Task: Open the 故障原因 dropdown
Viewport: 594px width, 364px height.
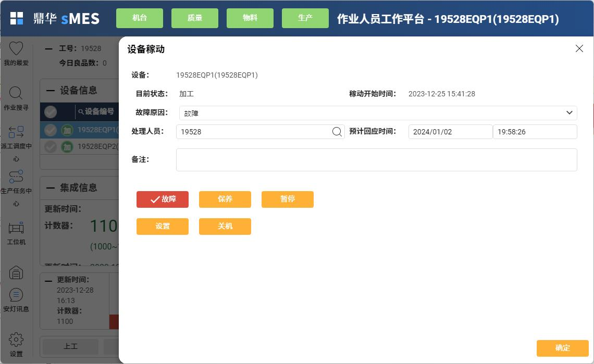Action: coord(378,113)
